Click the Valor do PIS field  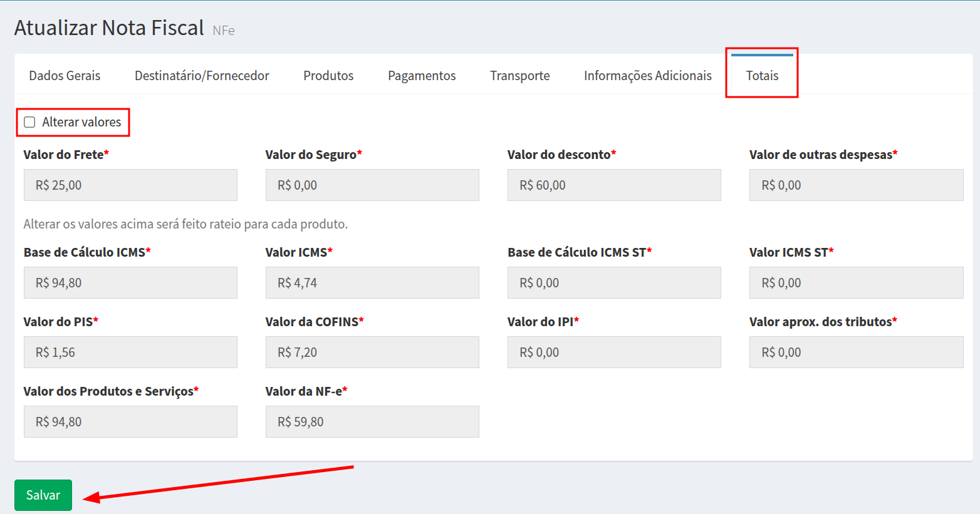pyautogui.click(x=130, y=352)
